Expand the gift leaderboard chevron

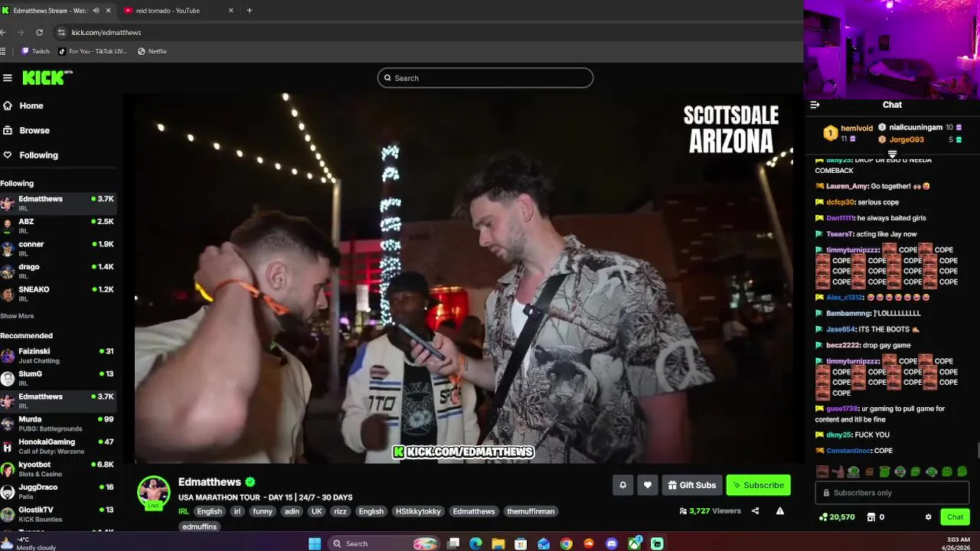point(892,154)
